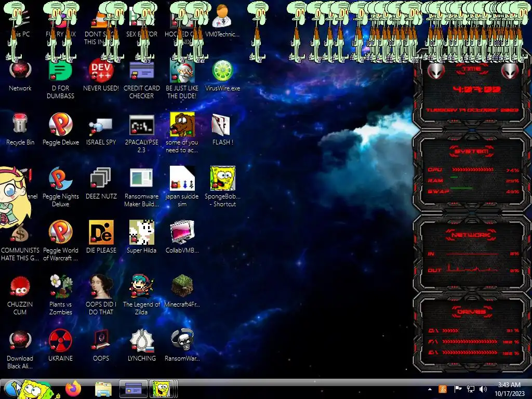Open OOPS DID I DO THAT icon
The width and height of the screenshot is (532, 399).
click(101, 294)
